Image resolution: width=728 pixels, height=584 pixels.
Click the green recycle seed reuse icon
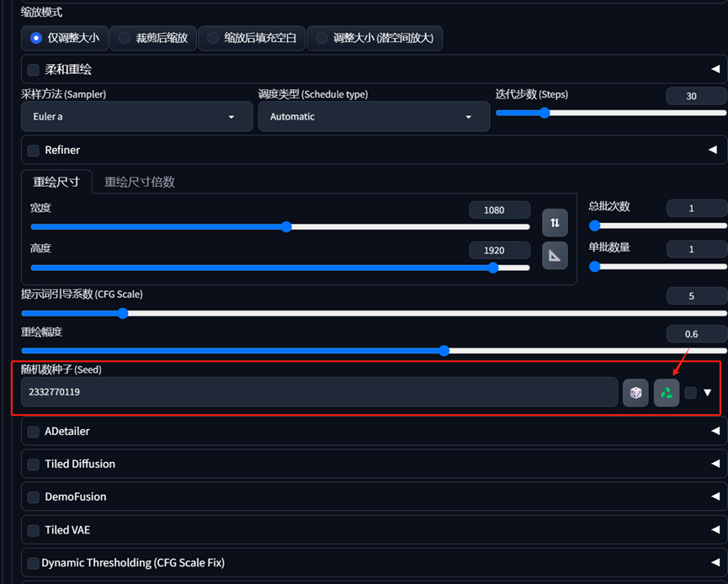(667, 393)
